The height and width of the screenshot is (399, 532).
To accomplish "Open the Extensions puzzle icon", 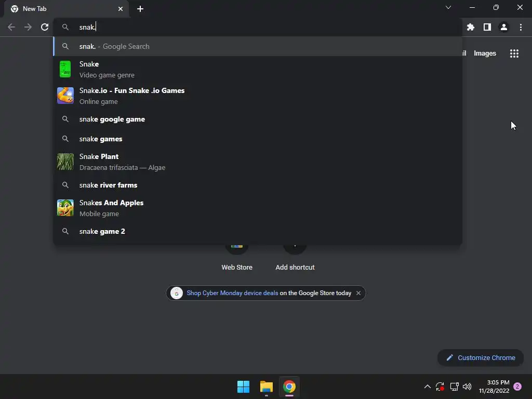I will pos(470,27).
